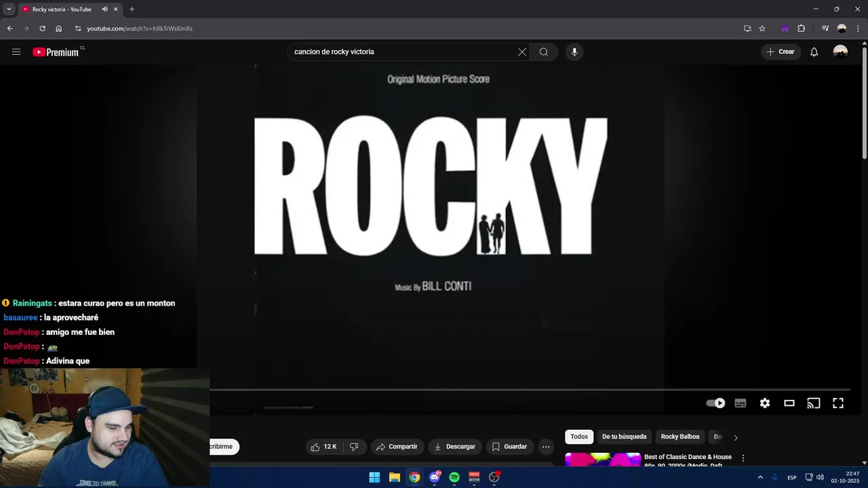Like the video with 12 K likes

324,447
